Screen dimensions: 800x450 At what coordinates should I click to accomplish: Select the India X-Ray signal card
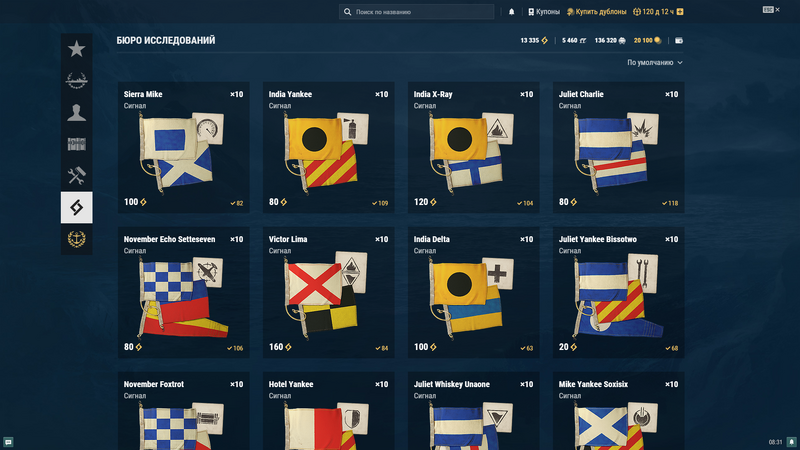pyautogui.click(x=473, y=147)
